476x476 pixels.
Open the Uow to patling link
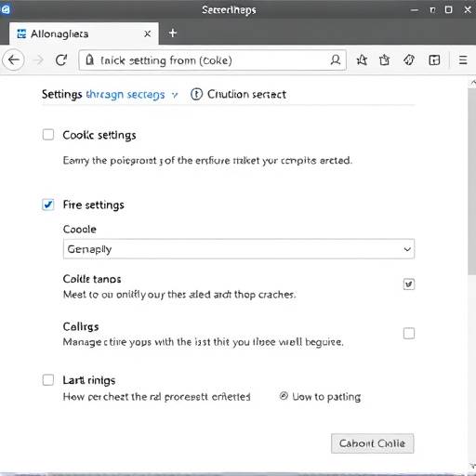point(326,397)
